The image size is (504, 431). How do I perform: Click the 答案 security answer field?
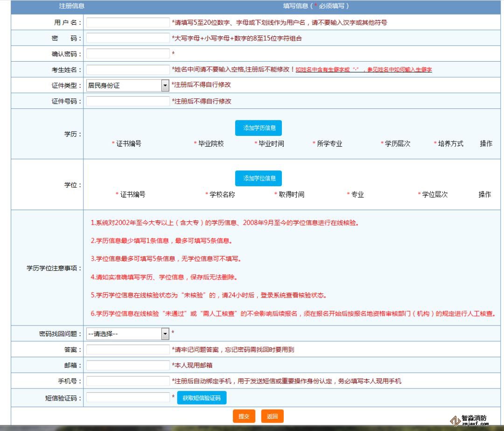(x=128, y=350)
